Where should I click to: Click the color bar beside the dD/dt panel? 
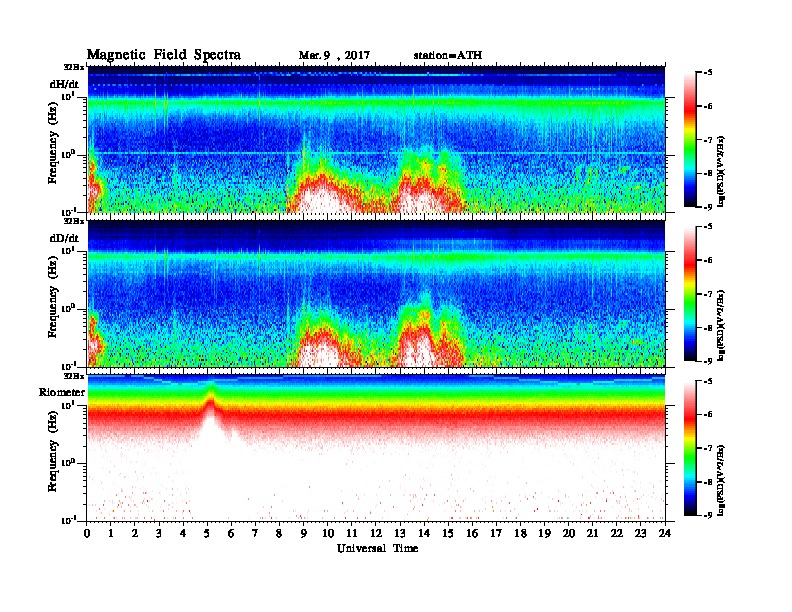pyautogui.click(x=690, y=294)
